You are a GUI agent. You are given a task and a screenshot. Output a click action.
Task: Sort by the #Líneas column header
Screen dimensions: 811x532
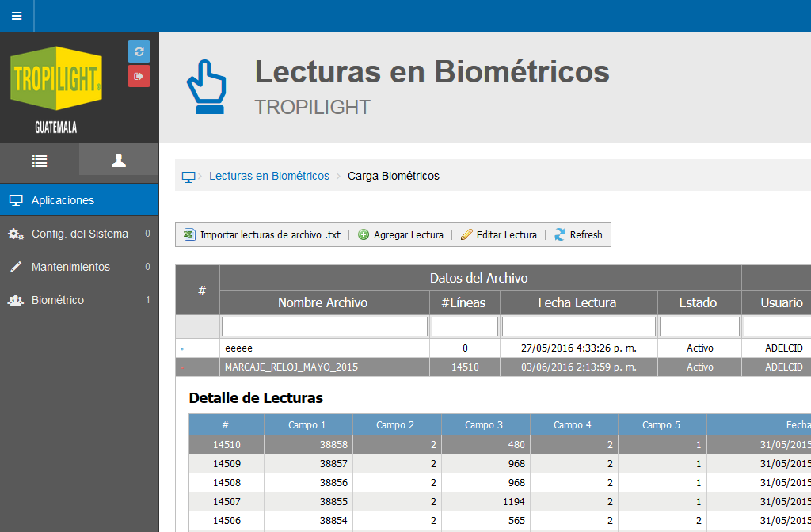463,302
